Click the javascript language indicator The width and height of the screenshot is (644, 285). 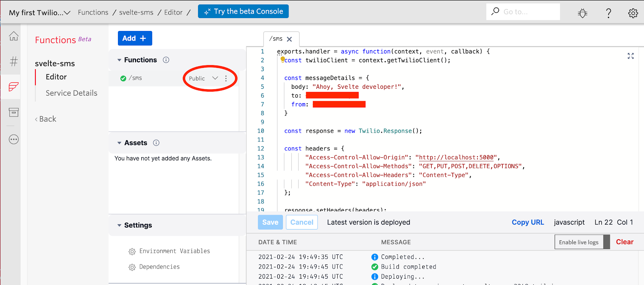[x=569, y=222]
